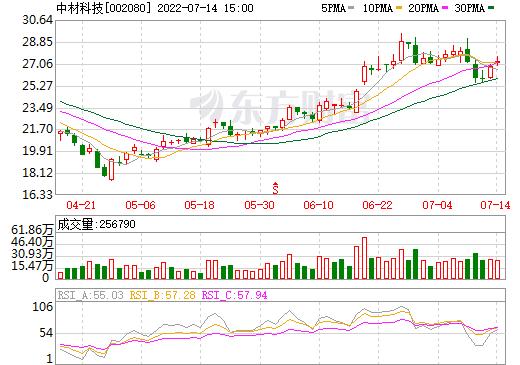Select the 06-22 date label
520x365 pixels.
pos(377,205)
